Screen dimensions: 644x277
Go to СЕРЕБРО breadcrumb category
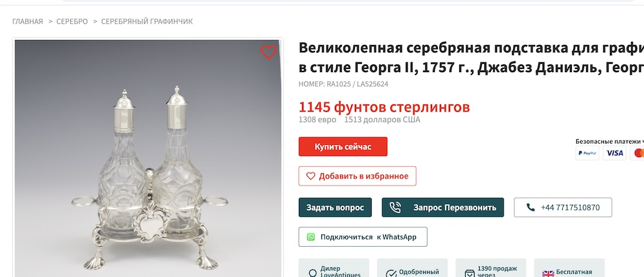coord(72,21)
